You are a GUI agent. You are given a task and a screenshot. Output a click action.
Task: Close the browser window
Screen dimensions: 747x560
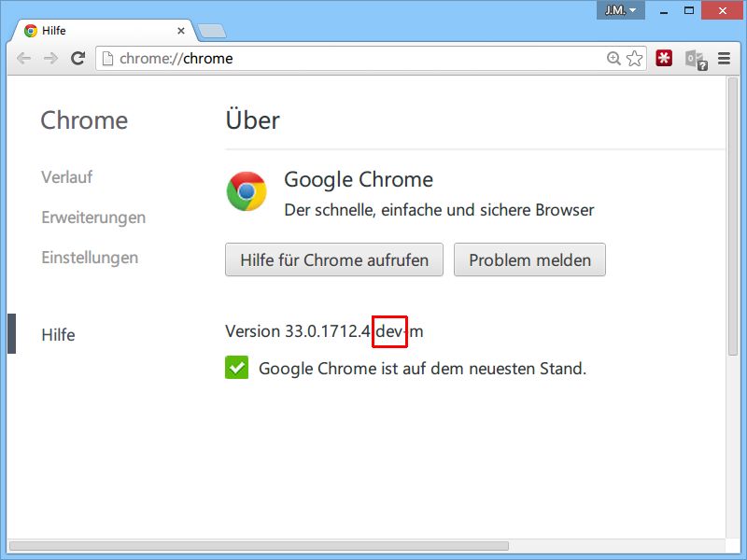click(x=722, y=10)
